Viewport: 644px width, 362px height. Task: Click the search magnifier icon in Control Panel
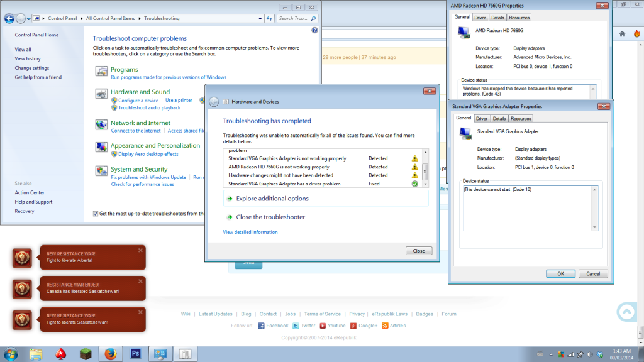coord(313,18)
